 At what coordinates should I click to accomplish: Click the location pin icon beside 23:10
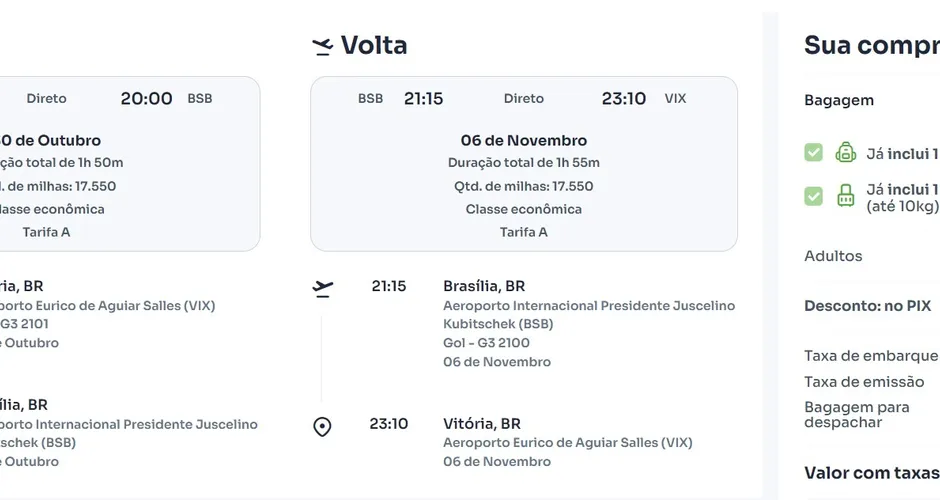323,427
